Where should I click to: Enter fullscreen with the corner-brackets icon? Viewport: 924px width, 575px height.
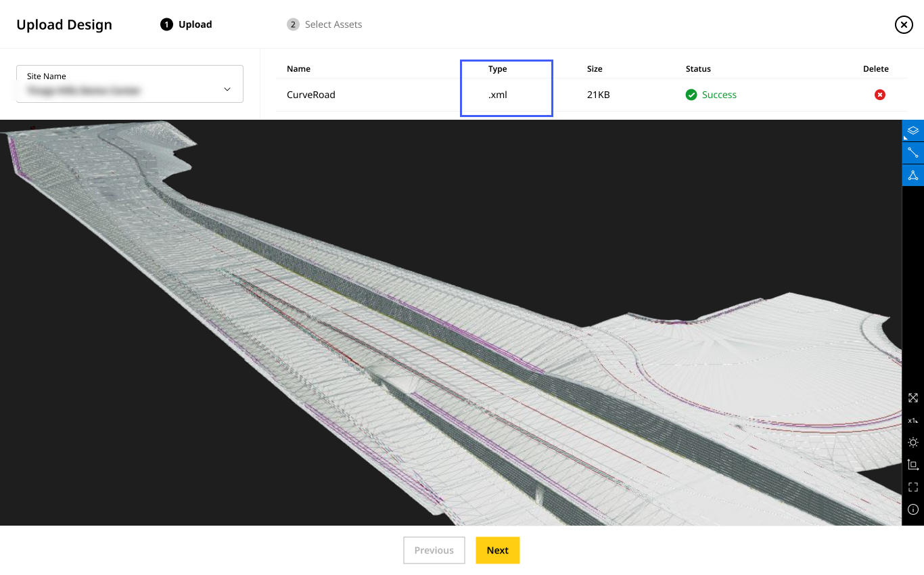pos(913,487)
